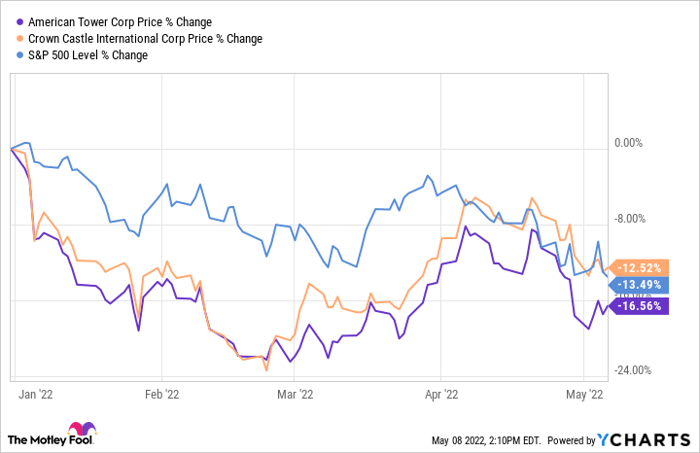Click the blue -13.49% value badge

click(640, 283)
